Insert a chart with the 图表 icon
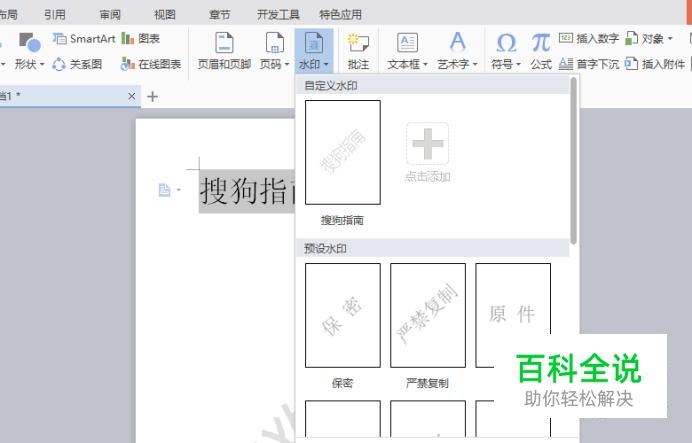This screenshot has width=692, height=443. pyautogui.click(x=128, y=39)
